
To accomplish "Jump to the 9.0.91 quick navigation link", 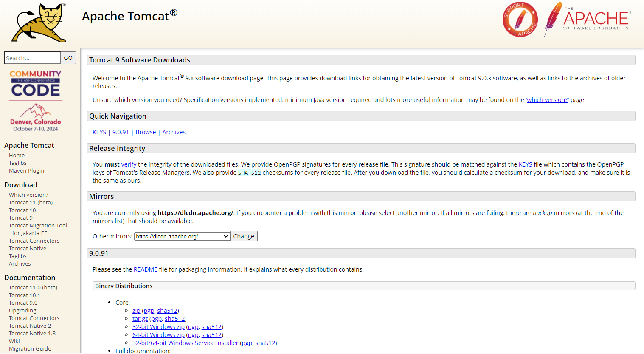I will 121,132.
